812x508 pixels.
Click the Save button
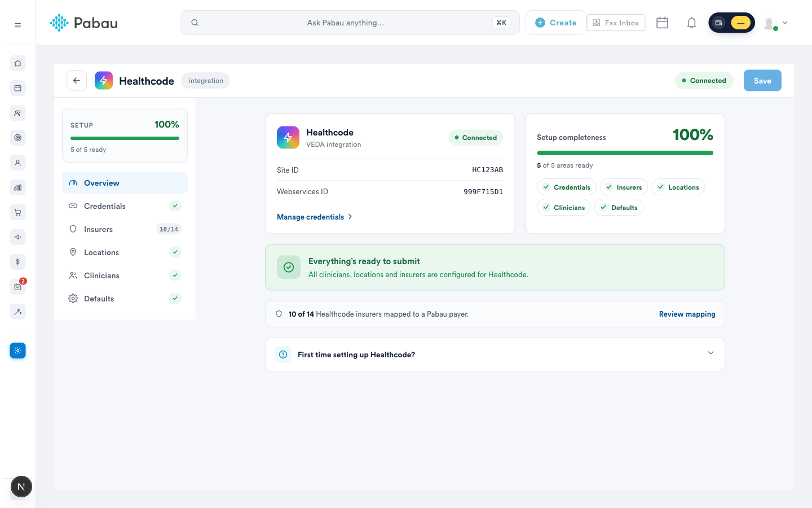pyautogui.click(x=762, y=81)
